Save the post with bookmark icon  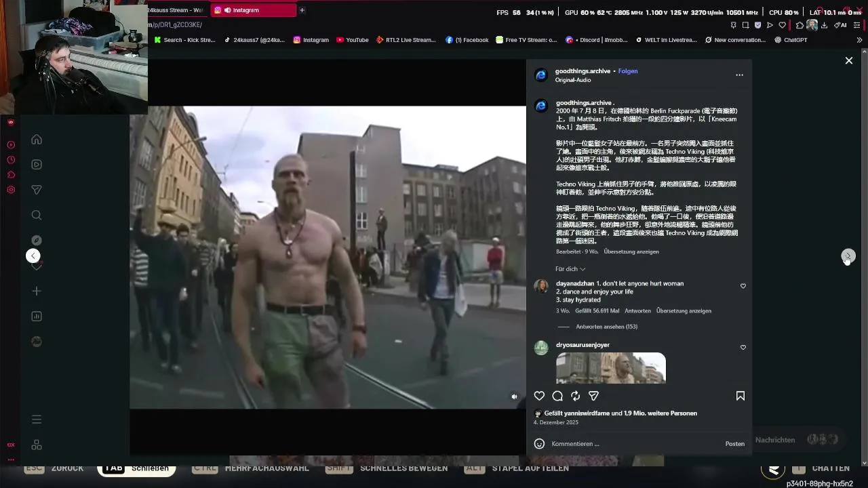pyautogui.click(x=740, y=396)
